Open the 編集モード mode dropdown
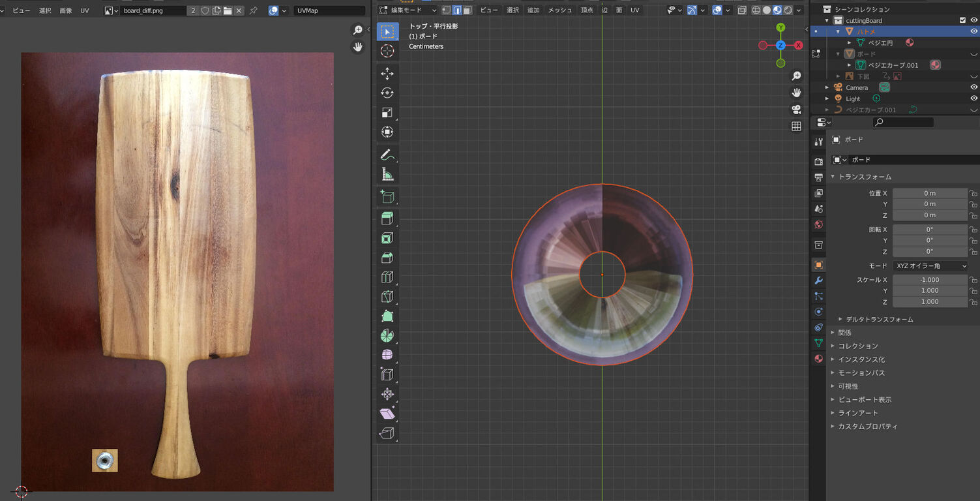Viewport: 980px width, 501px height. 408,10
